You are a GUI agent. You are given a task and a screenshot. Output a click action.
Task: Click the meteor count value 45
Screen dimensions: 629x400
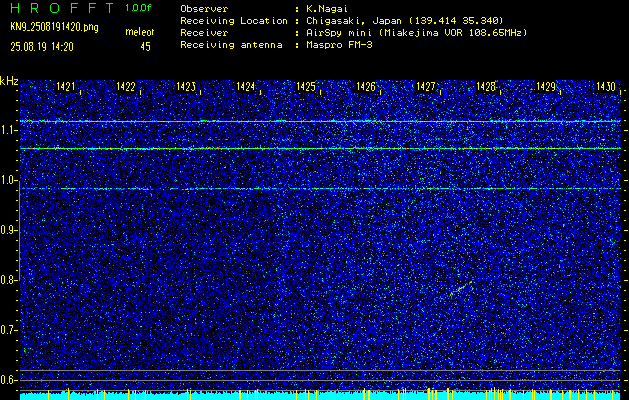click(145, 47)
